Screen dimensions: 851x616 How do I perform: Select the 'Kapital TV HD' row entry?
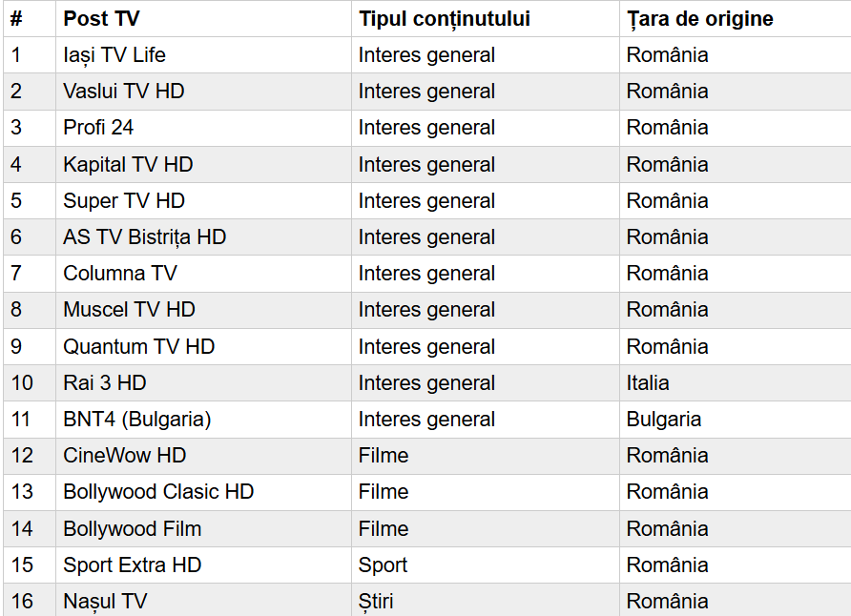click(x=128, y=165)
